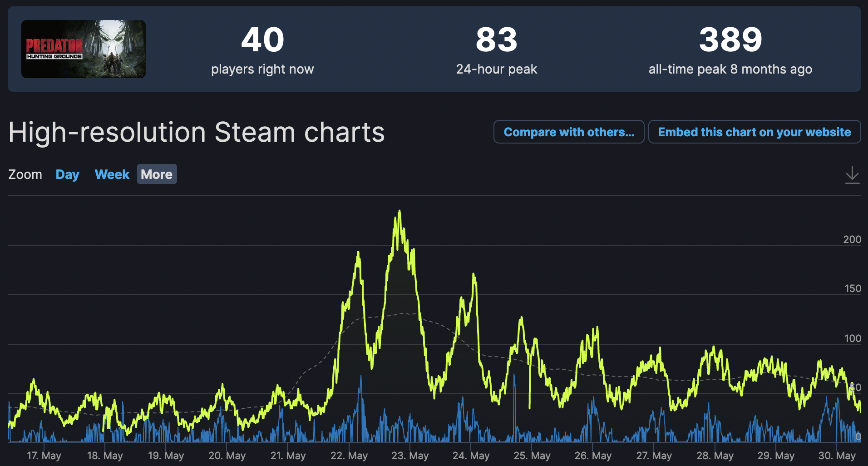Click the 22. May axis label

click(349, 455)
